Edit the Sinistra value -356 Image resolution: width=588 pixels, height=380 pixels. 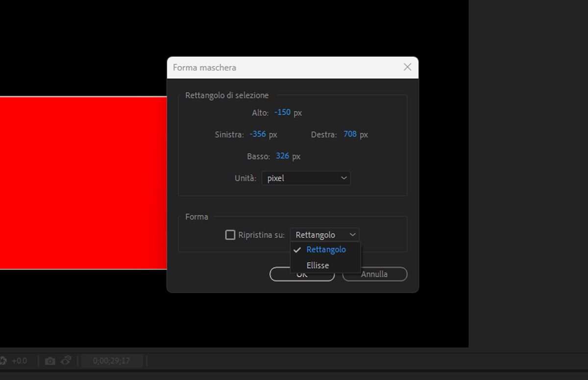click(x=258, y=134)
